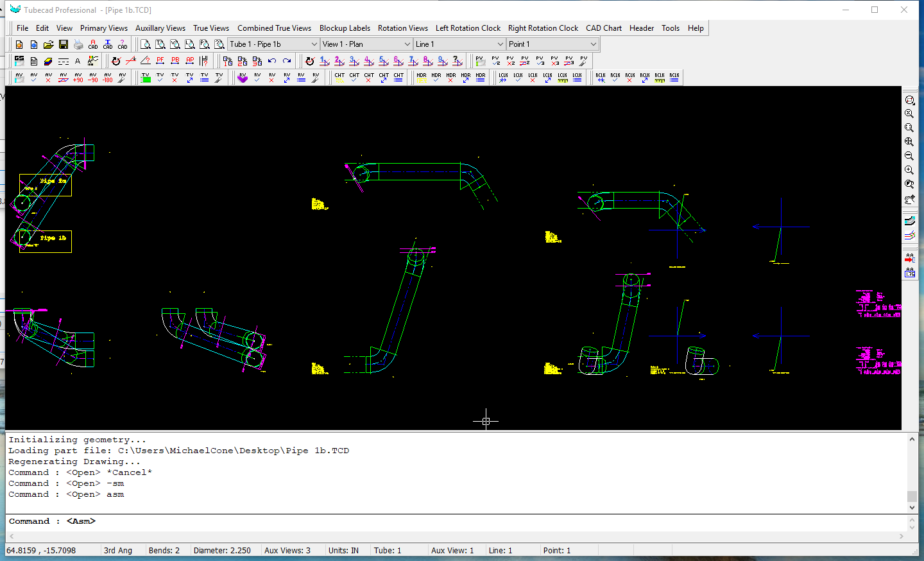Screen dimensions: 924x561
Task: Click the Save floppy disk icon
Action: pos(64,44)
